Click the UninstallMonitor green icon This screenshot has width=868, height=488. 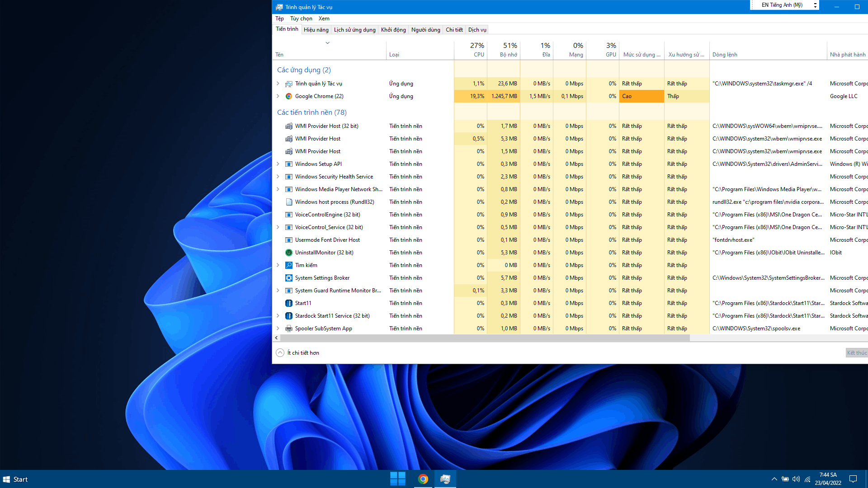288,253
